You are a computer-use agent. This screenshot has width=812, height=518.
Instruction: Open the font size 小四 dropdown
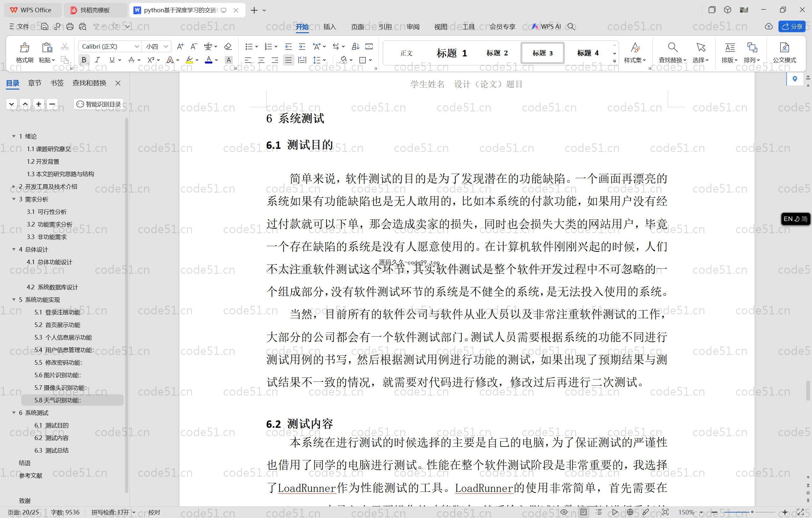pos(166,46)
